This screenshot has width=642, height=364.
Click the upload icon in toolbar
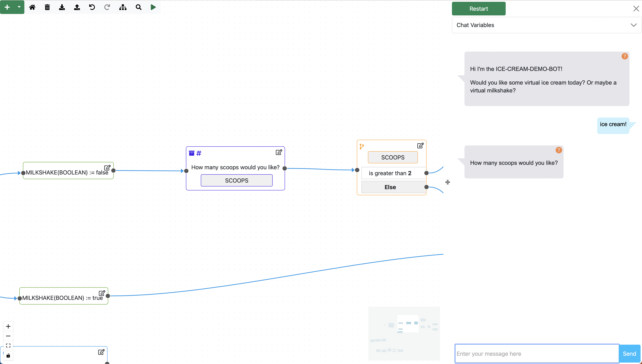tap(77, 7)
